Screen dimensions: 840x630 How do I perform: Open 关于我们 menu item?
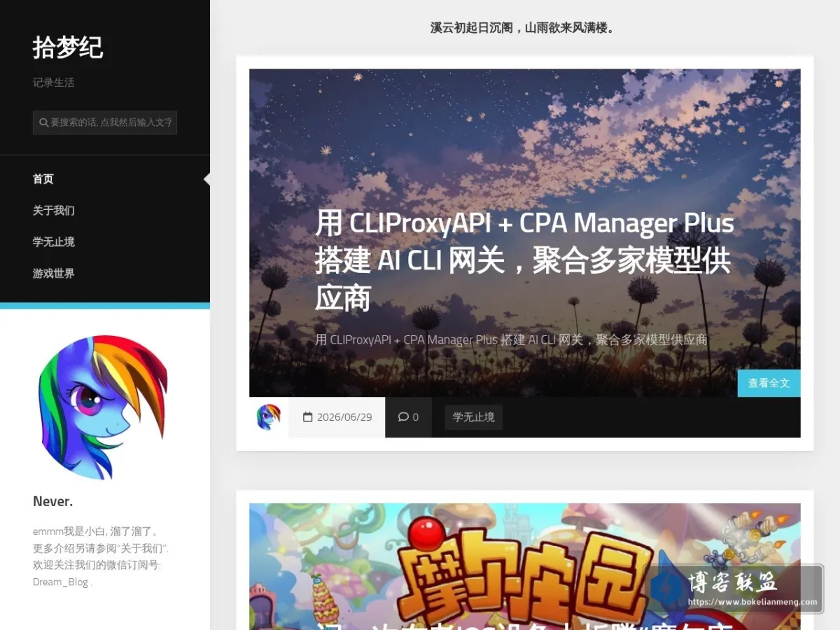coord(54,211)
